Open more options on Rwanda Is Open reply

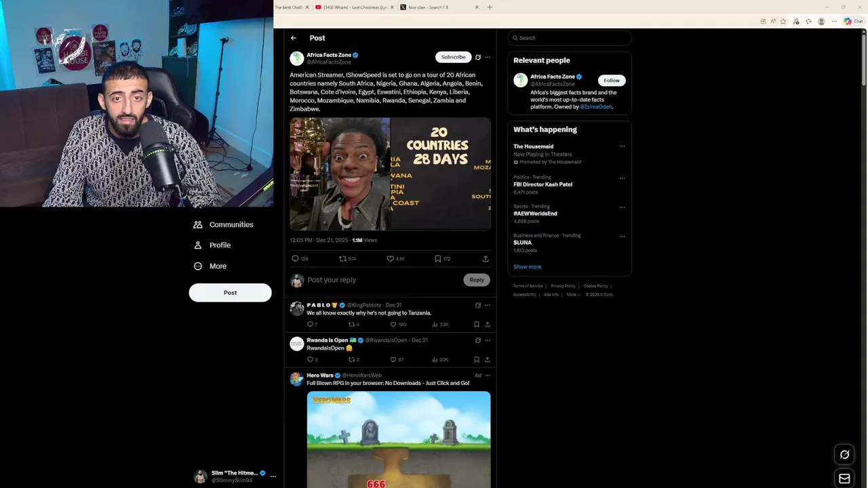(487, 340)
